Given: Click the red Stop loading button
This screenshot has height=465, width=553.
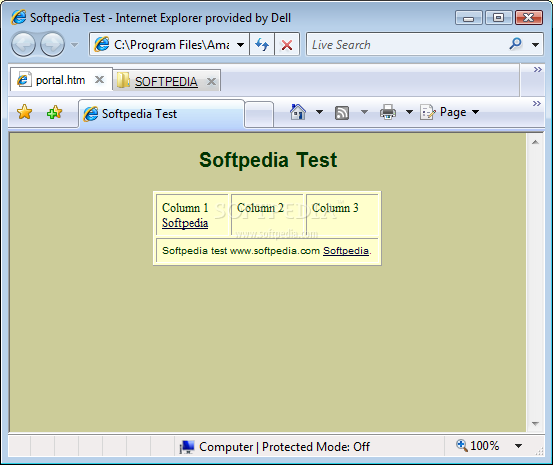Looking at the screenshot, I should (x=287, y=44).
